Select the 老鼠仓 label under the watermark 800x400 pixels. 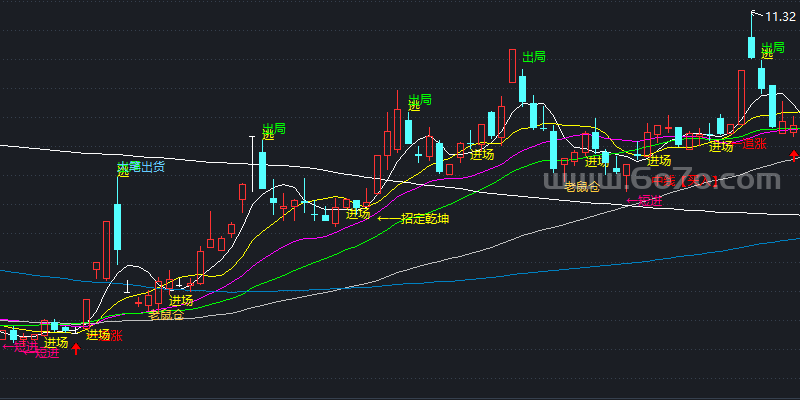click(582, 187)
